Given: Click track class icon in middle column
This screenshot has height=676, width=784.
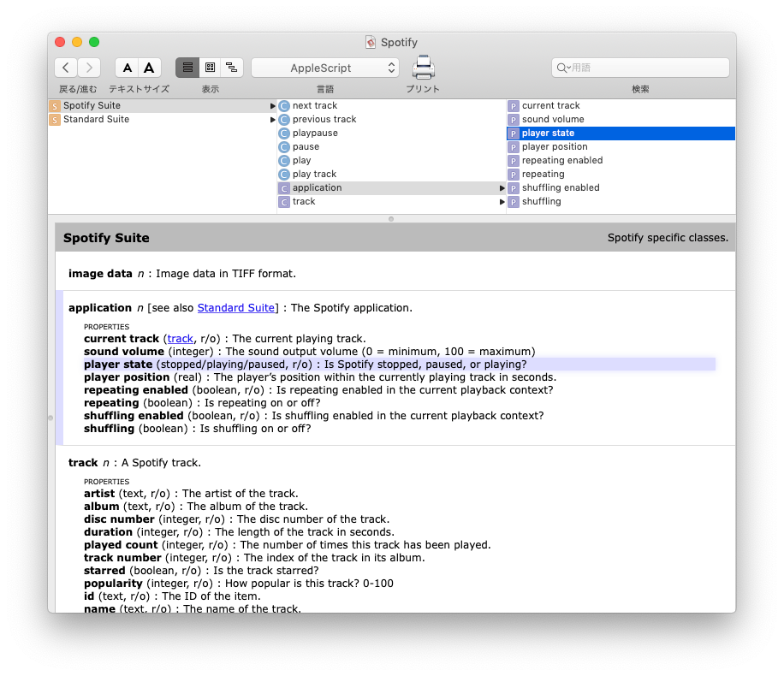Looking at the screenshot, I should pos(284,202).
